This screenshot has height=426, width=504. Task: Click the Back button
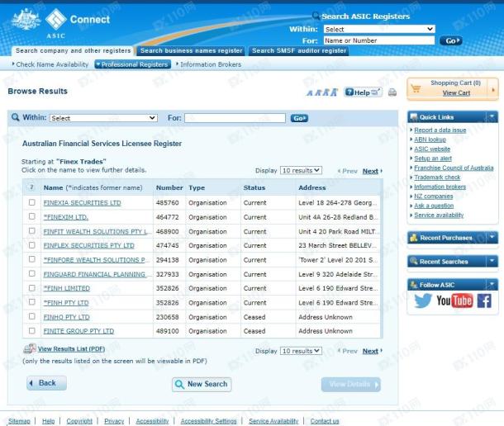tap(46, 383)
